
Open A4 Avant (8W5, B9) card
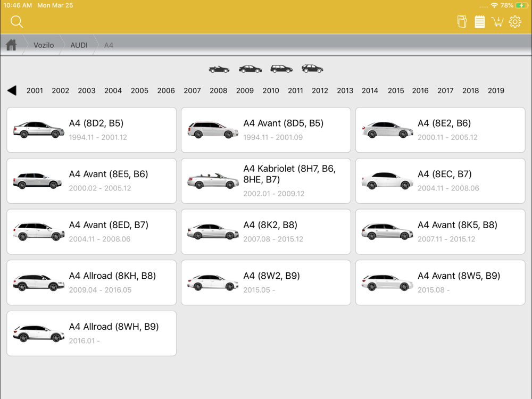pyautogui.click(x=440, y=282)
